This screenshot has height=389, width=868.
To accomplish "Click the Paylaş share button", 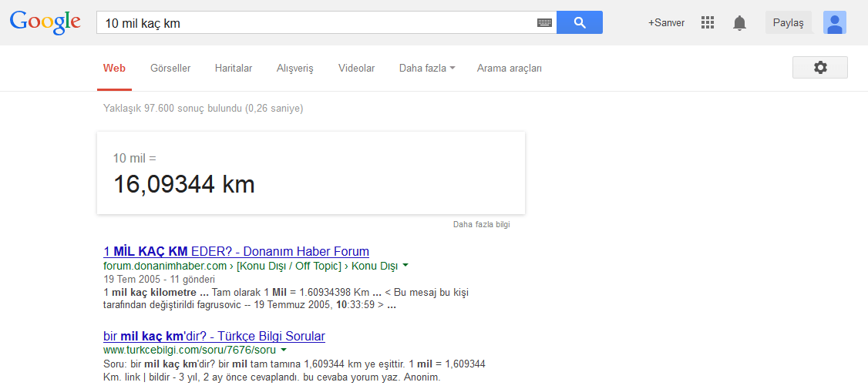I will 789,22.
